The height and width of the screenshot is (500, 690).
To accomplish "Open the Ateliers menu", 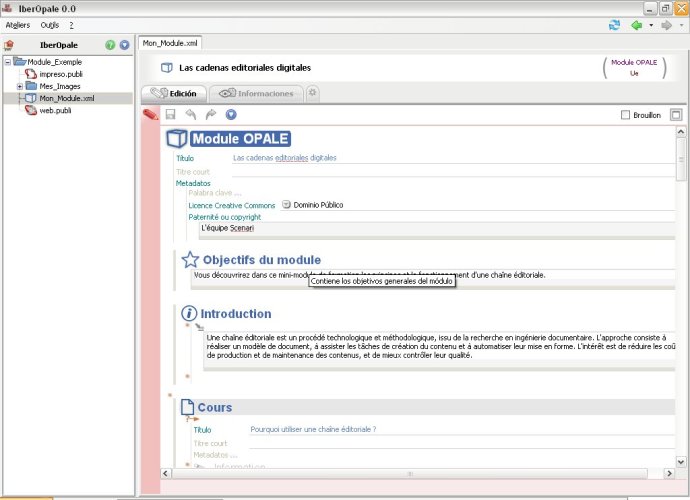I will coord(18,25).
